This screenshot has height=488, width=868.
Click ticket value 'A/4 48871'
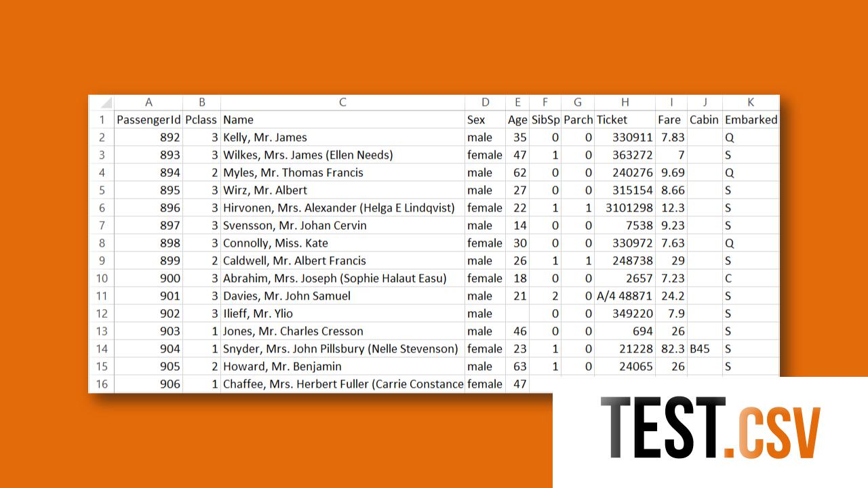[625, 296]
